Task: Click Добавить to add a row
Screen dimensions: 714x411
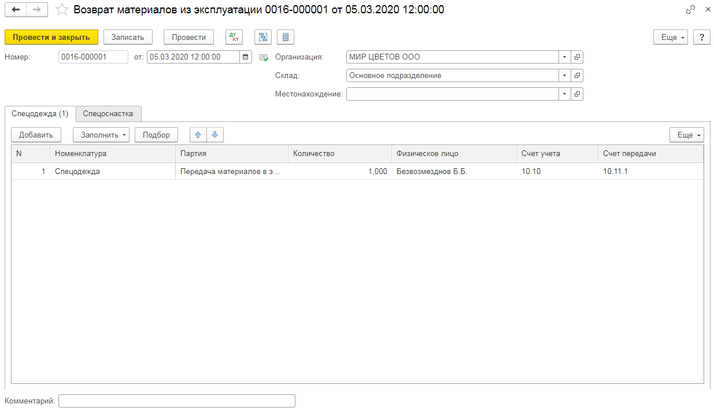Action: click(x=36, y=135)
